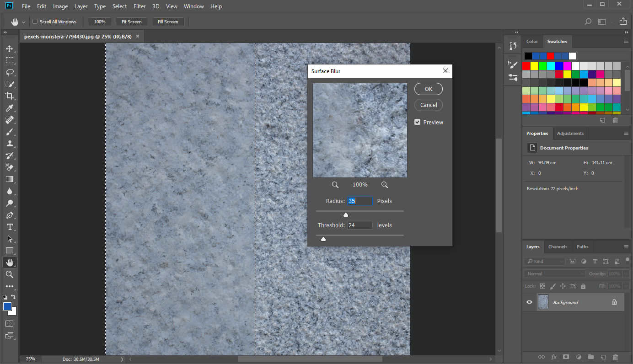Select the Hand tool

(10, 262)
